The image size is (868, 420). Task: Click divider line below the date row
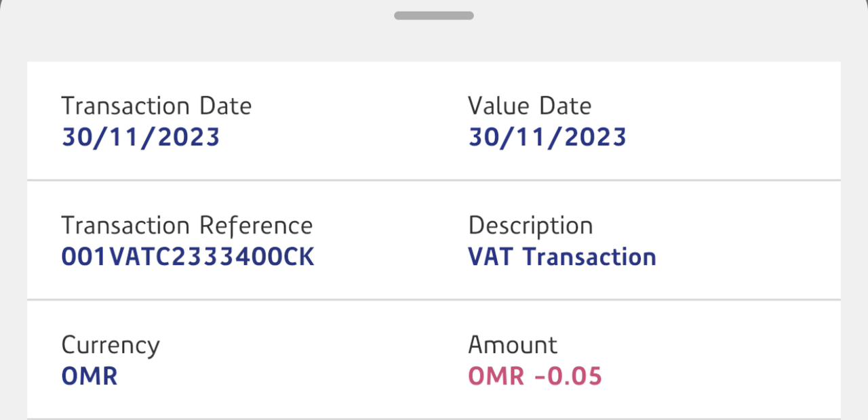click(434, 180)
